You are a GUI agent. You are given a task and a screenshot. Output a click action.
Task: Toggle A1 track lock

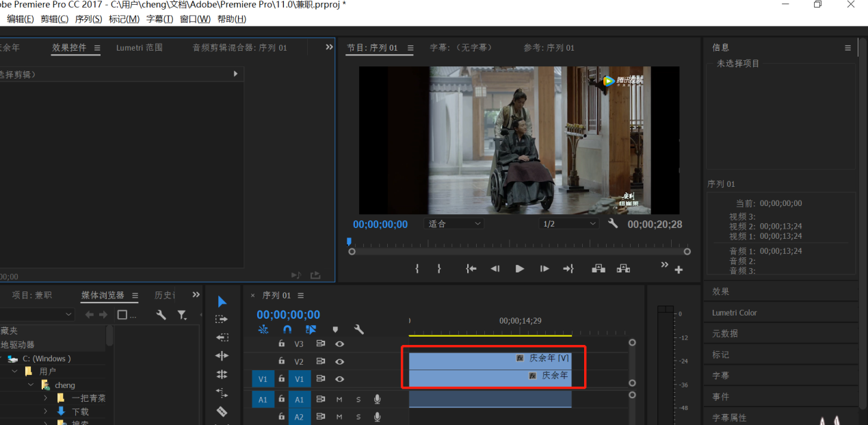pos(281,399)
